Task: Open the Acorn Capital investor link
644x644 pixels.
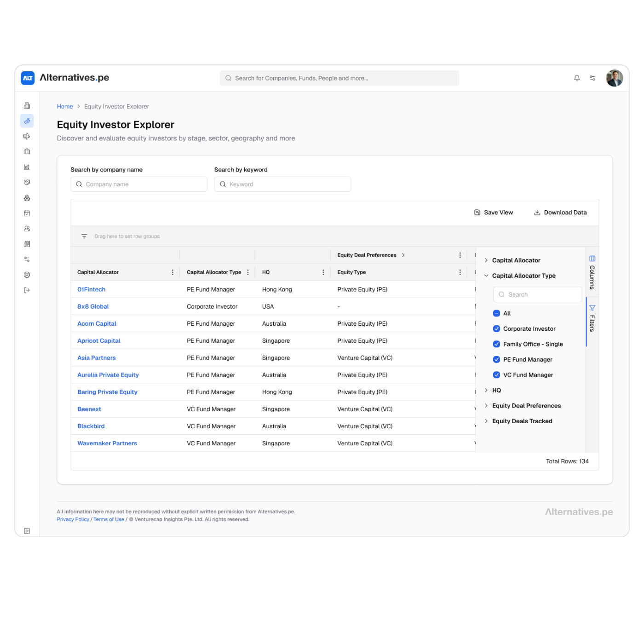Action: [x=97, y=324]
